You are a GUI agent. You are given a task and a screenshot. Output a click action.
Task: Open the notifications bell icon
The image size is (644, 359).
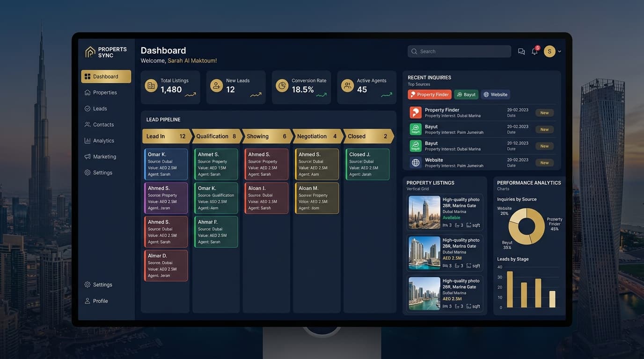point(534,52)
